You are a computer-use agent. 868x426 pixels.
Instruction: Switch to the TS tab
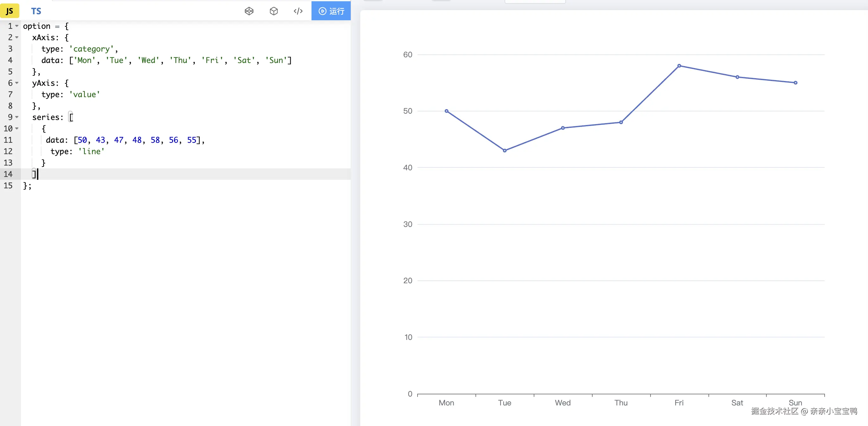click(36, 11)
